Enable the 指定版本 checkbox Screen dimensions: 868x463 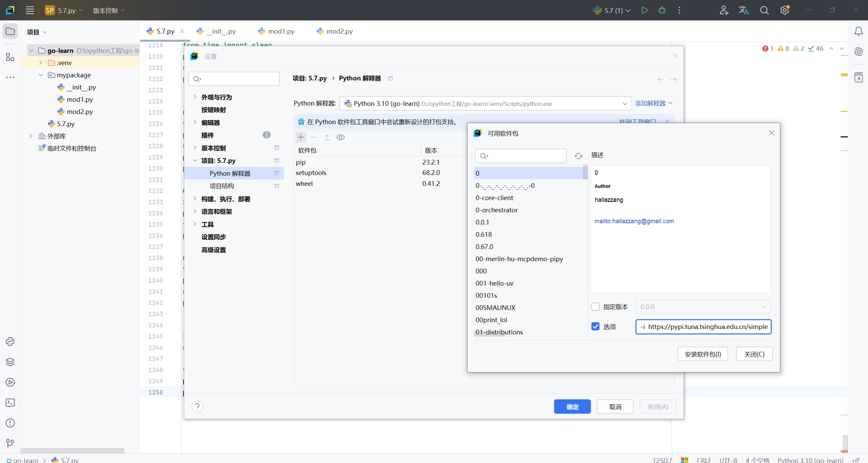(595, 307)
